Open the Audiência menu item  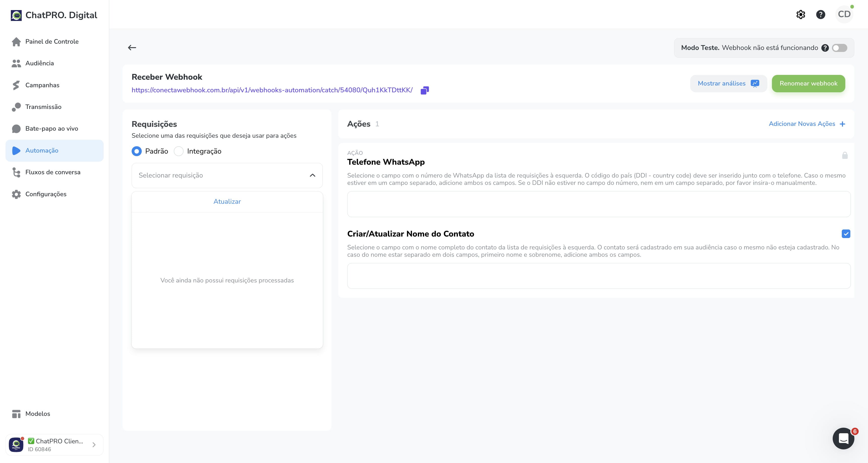(54, 63)
